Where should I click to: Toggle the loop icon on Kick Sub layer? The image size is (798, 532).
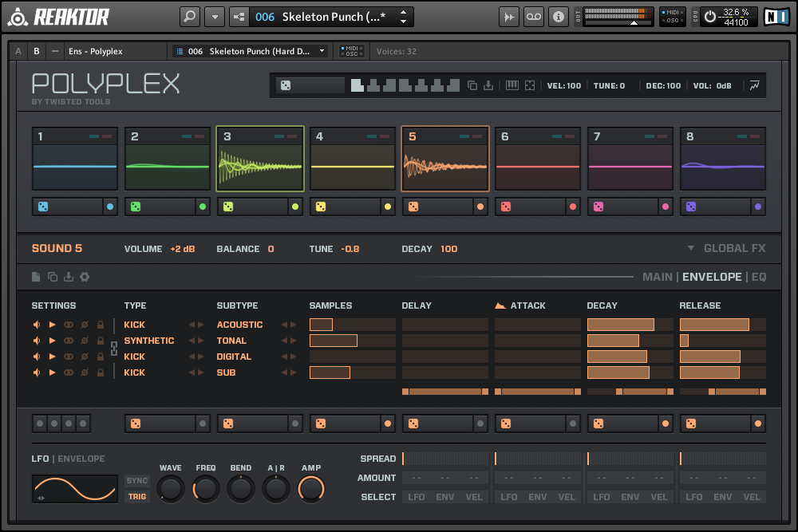(68, 372)
